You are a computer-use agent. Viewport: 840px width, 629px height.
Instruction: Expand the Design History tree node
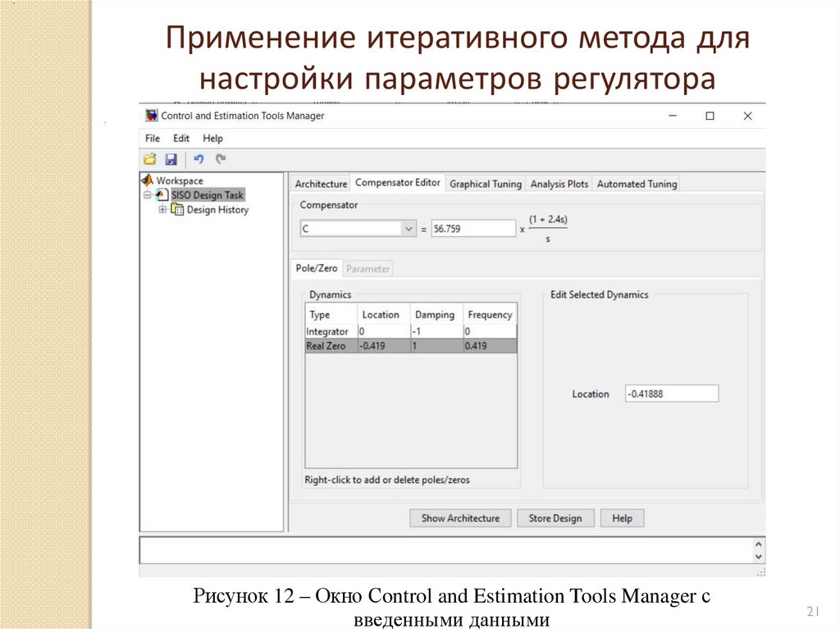pyautogui.click(x=162, y=209)
